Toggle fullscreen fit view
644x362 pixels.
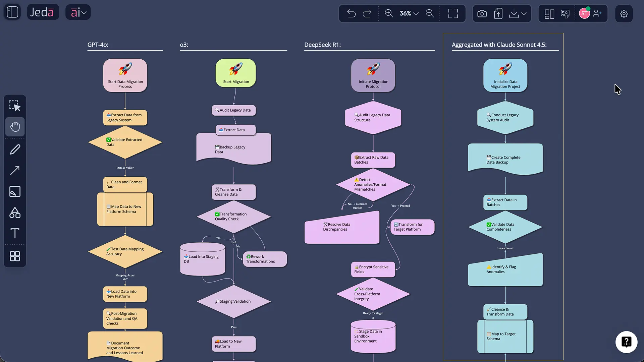[453, 13]
